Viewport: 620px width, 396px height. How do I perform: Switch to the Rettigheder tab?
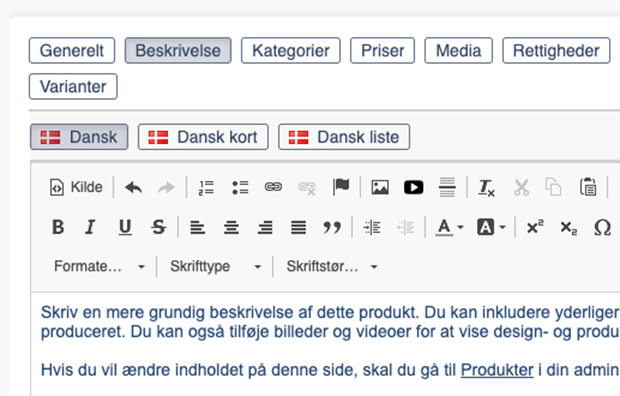coord(556,51)
